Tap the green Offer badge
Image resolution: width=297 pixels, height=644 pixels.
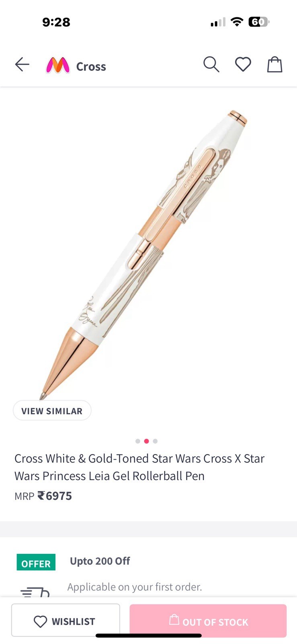pos(36,562)
